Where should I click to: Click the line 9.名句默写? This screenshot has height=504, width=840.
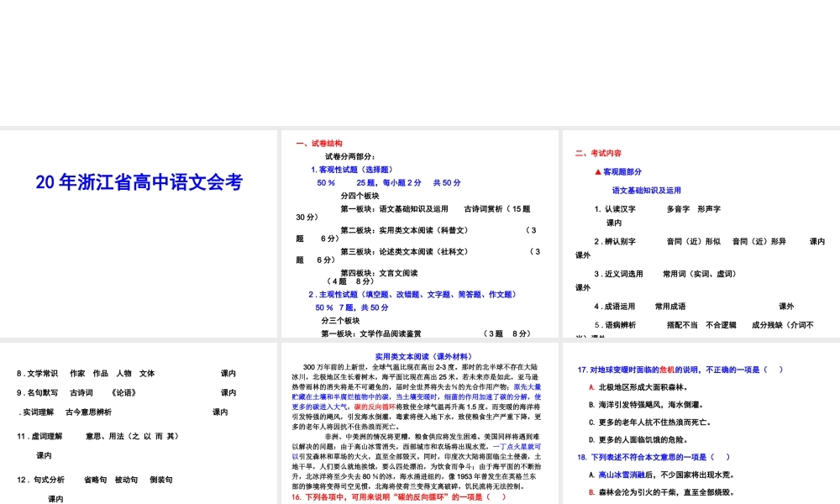[126, 392]
